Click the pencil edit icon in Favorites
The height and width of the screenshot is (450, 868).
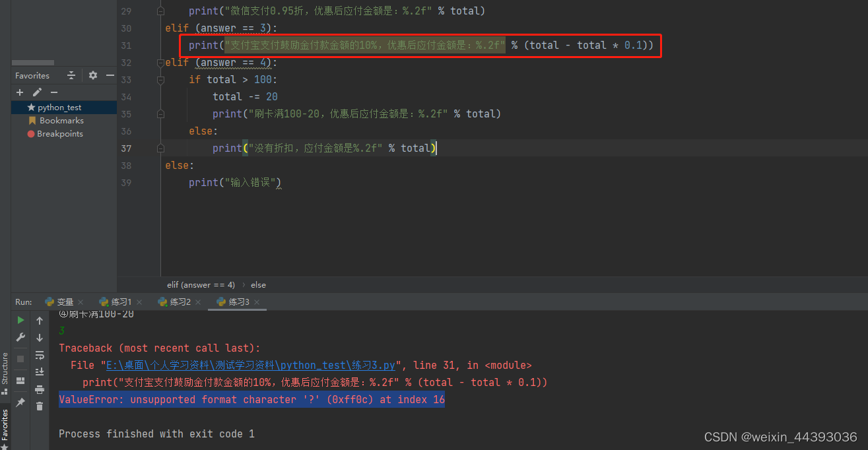tap(37, 92)
